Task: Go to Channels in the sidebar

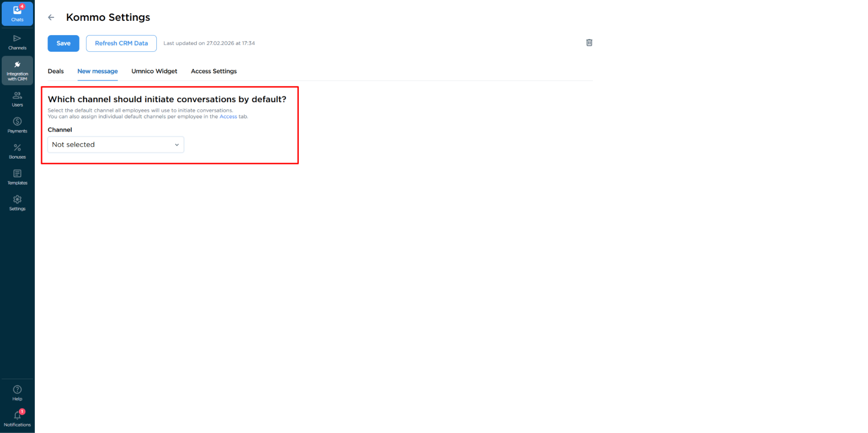Action: [17, 42]
